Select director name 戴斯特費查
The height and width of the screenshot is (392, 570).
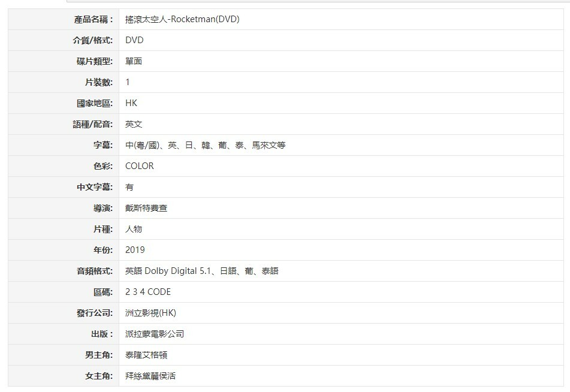tap(146, 209)
